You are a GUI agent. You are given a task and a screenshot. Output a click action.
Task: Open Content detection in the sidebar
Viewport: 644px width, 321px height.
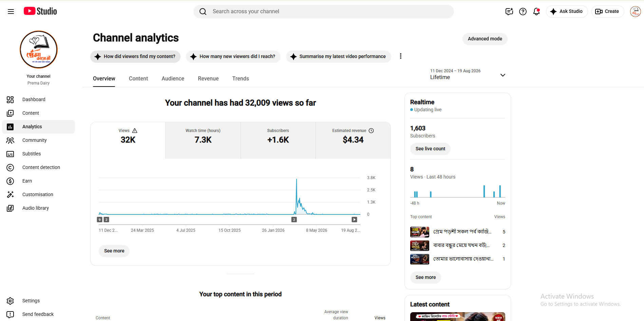tap(38, 167)
